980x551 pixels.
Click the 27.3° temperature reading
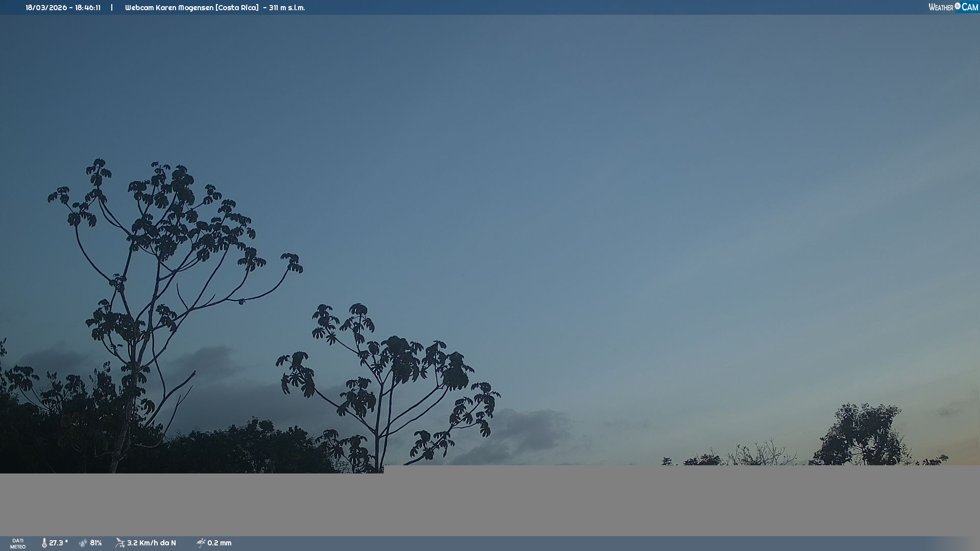(58, 543)
